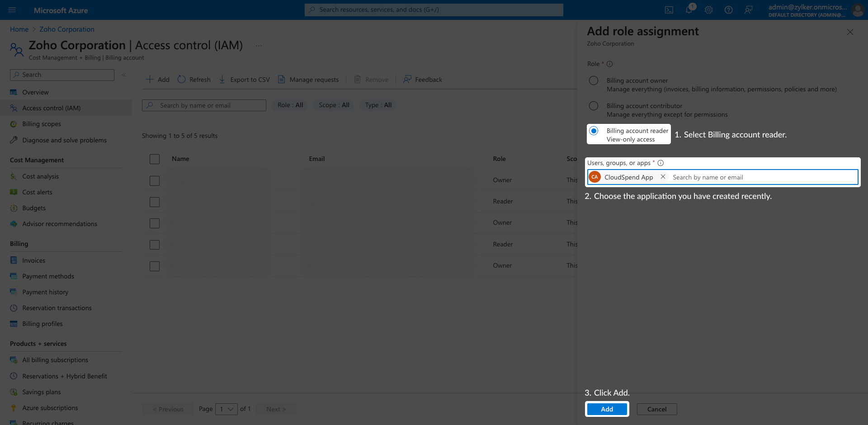868x425 pixels.
Task: Open the hamburger portal menu
Action: coord(12,10)
